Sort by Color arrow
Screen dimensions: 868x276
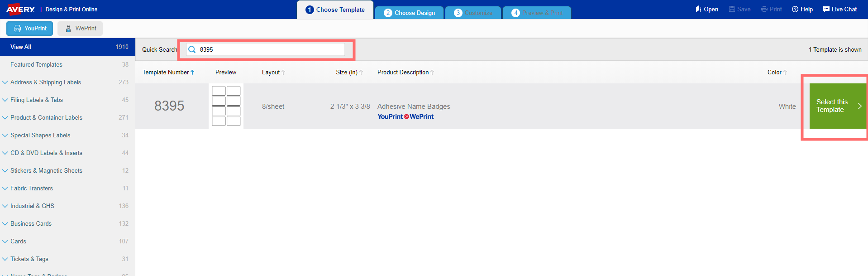coord(785,72)
